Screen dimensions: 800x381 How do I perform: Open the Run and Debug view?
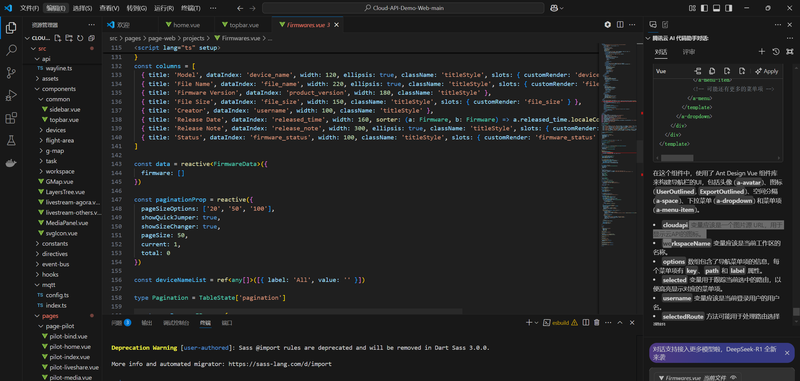point(11,95)
